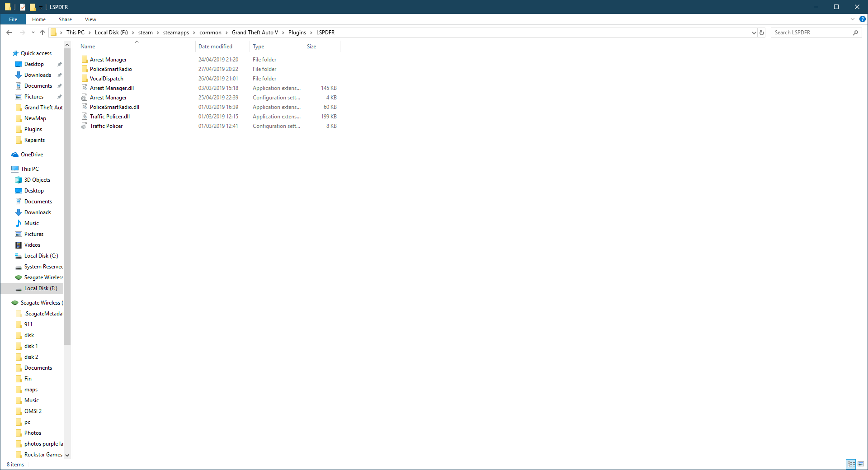Click the Videos icon in sidebar
The width and height of the screenshot is (868, 470).
point(19,245)
